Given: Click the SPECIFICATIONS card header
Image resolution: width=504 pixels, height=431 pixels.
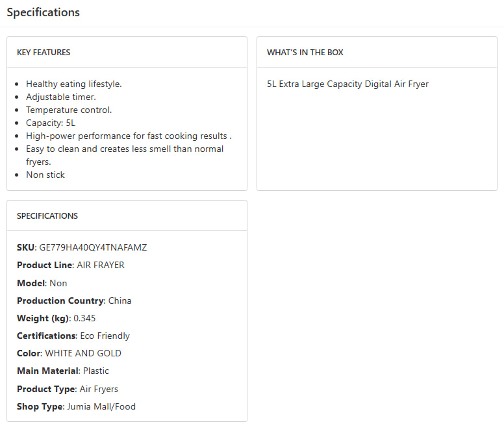Looking at the screenshot, I should 47,215.
